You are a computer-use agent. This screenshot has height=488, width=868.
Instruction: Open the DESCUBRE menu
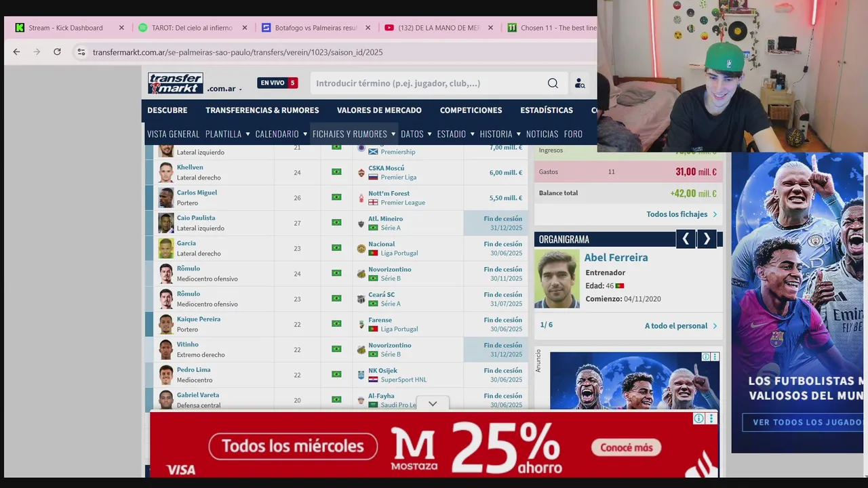pos(167,110)
